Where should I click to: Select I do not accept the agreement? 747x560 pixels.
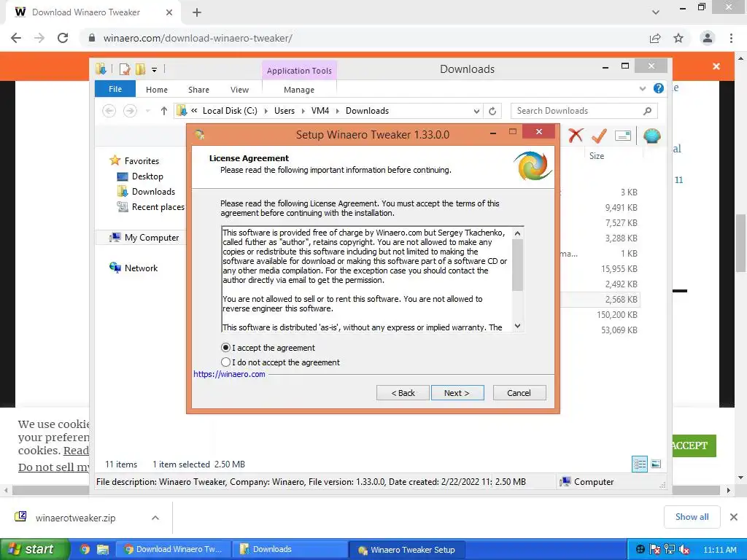(226, 362)
